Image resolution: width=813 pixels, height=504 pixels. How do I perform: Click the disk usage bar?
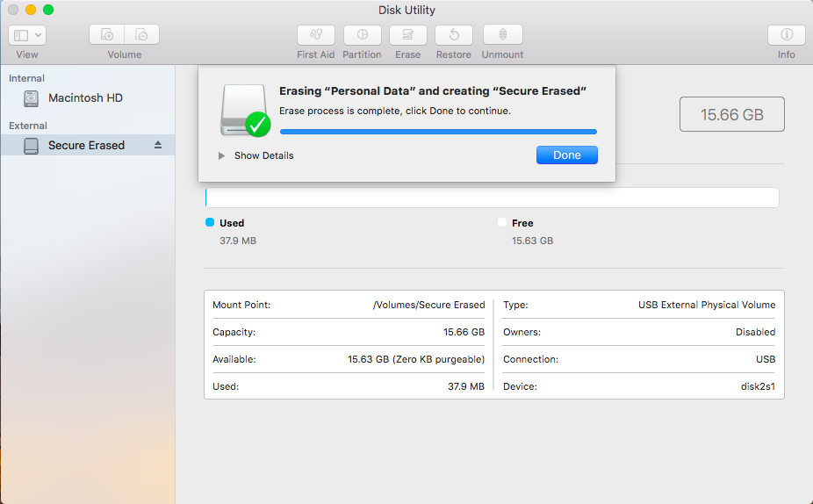click(492, 198)
